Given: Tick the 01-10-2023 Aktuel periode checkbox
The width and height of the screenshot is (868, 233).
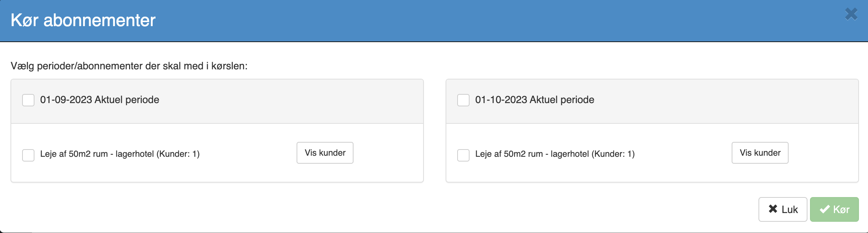Looking at the screenshot, I should click(x=463, y=100).
